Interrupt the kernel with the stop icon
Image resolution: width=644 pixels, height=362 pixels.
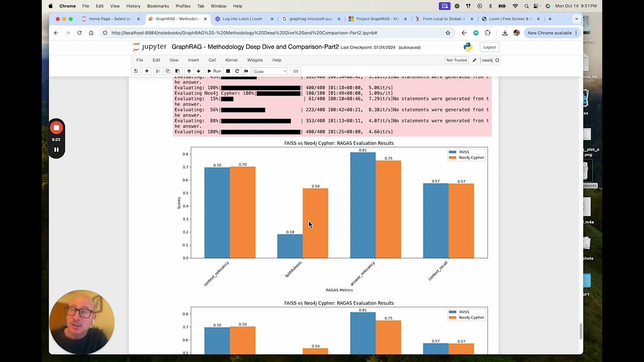pyautogui.click(x=228, y=71)
